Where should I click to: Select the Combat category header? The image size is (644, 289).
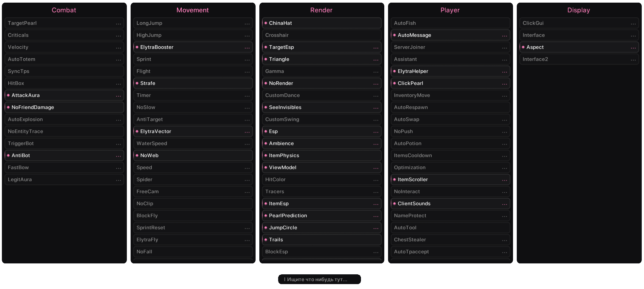(x=64, y=10)
